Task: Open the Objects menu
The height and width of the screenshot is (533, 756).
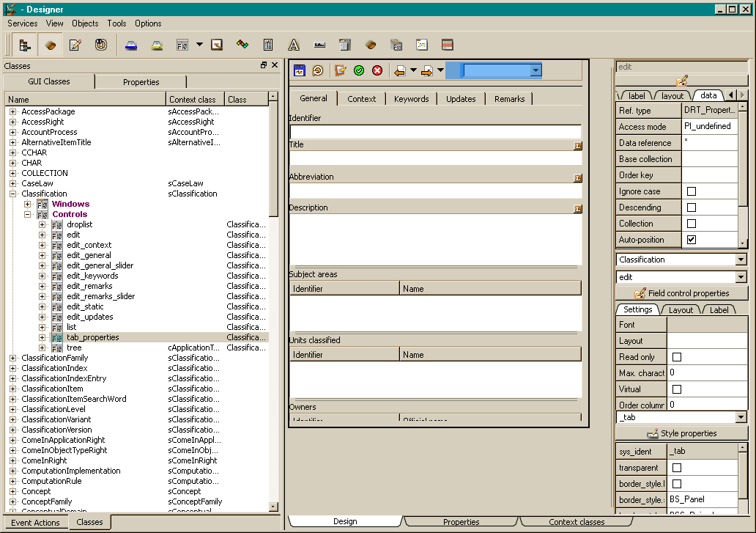Action: [x=85, y=23]
